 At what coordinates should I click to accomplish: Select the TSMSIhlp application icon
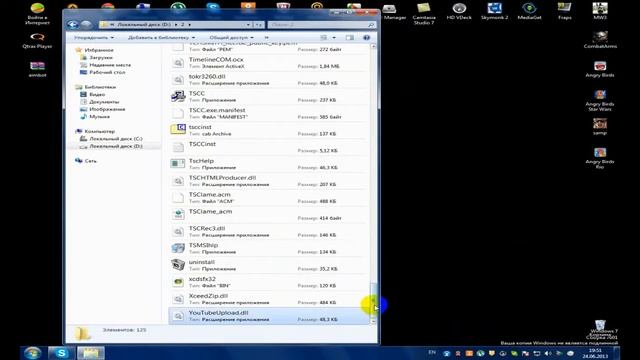click(x=178, y=248)
